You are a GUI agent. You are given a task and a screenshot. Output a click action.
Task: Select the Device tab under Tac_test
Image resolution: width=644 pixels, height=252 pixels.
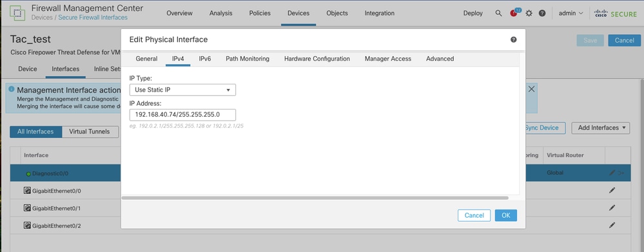tap(28, 69)
